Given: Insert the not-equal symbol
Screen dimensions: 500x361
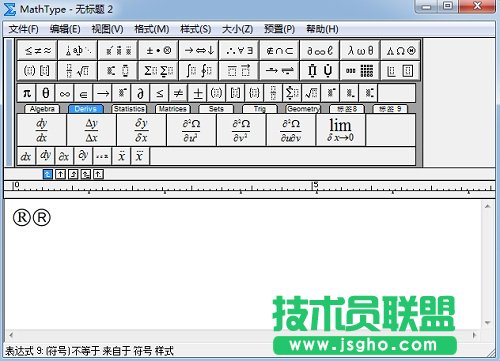Looking at the screenshot, I should [178, 93].
